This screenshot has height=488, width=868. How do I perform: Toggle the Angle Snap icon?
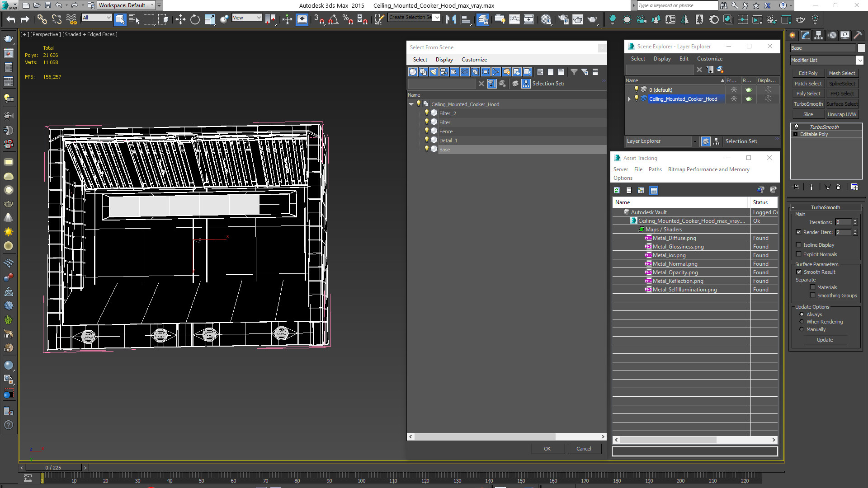tap(334, 19)
